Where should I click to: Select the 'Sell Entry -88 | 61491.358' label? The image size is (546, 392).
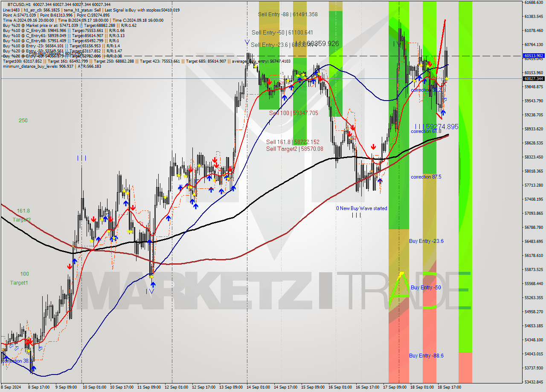[288, 14]
